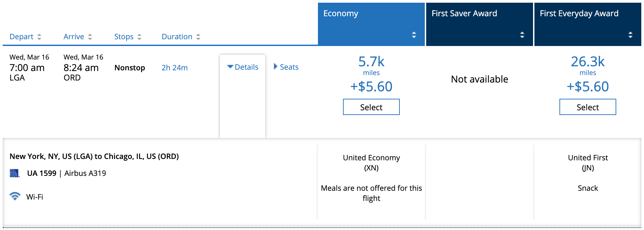Click the United Airlines logo next to UA 1599
The height and width of the screenshot is (230, 644).
14,173
